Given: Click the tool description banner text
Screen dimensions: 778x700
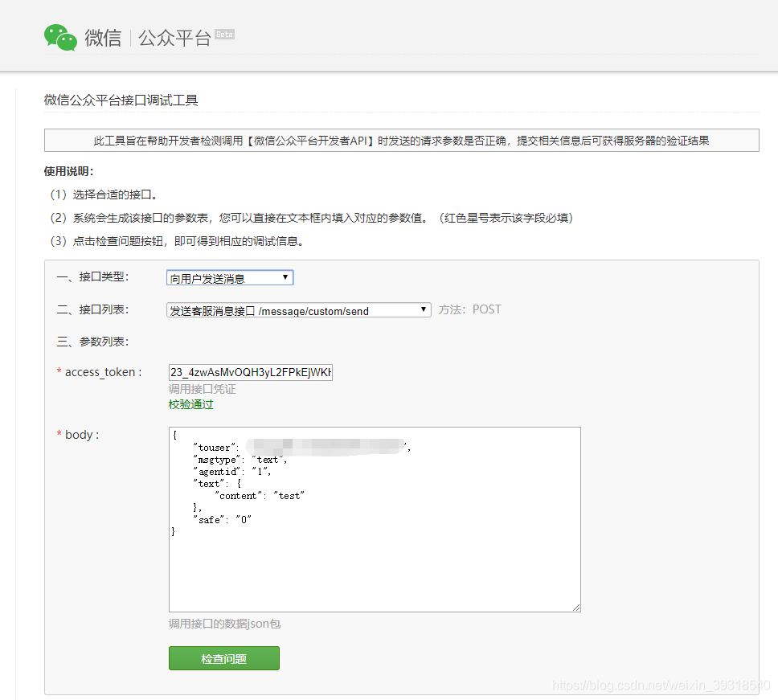Looking at the screenshot, I should [401, 141].
